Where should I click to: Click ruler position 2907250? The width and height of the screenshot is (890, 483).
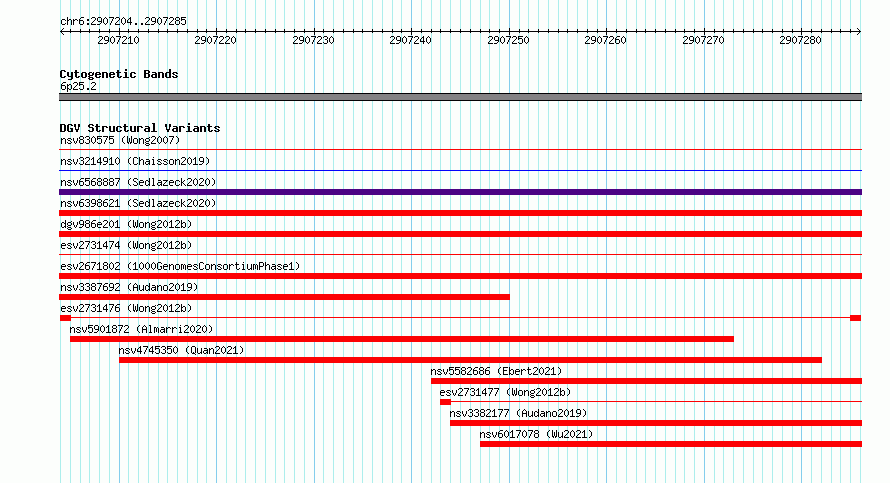click(509, 40)
